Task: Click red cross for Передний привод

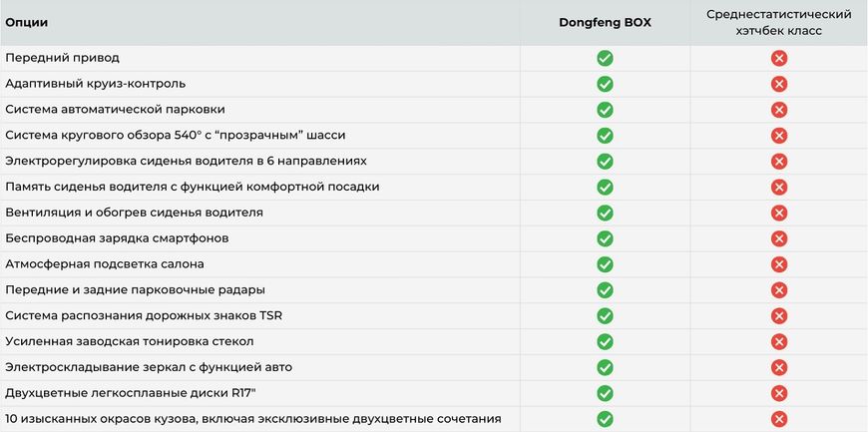Action: (779, 58)
